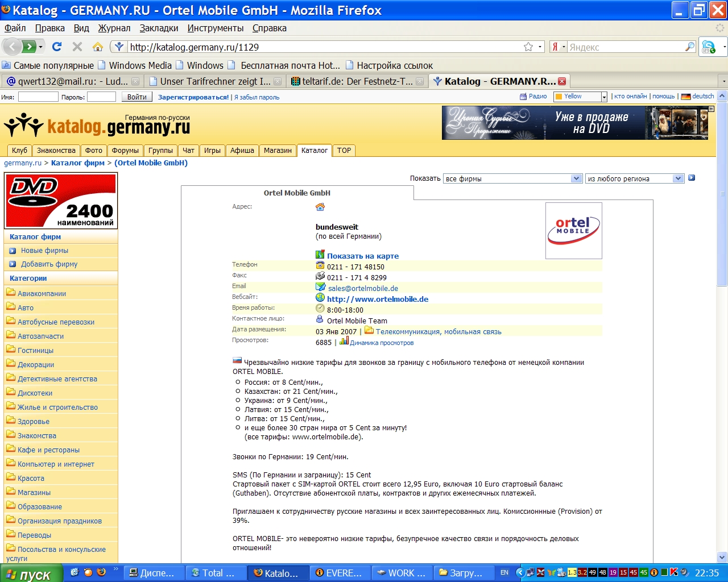Click the house icon next to Адрес
The width and height of the screenshot is (728, 582).
click(x=320, y=207)
